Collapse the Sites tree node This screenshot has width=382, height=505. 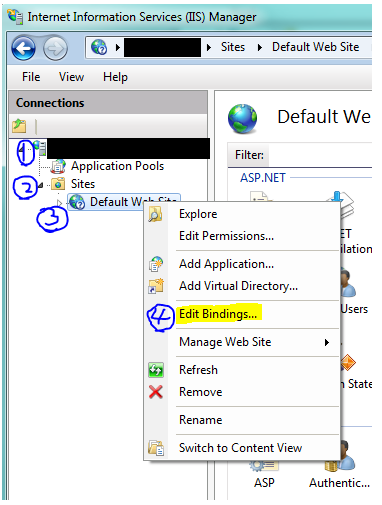40,185
